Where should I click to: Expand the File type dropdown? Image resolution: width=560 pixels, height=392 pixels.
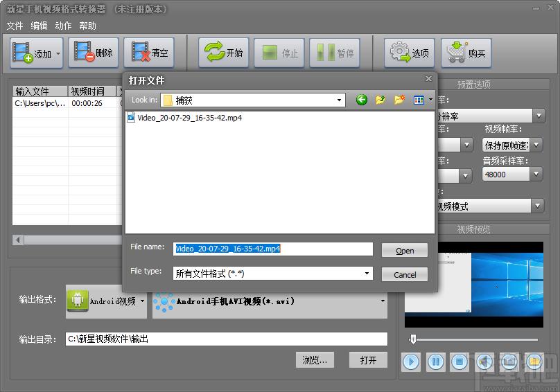point(367,274)
